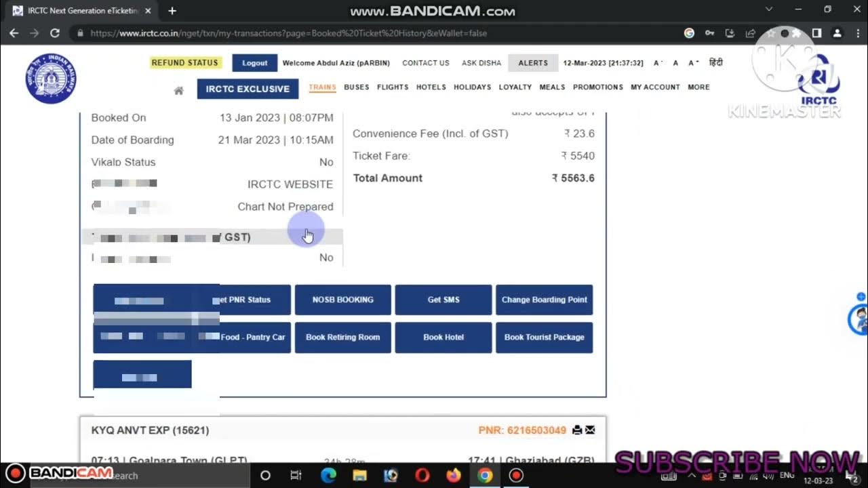
Task: Open the Ask Disha chatbot avatar
Action: pyautogui.click(x=859, y=319)
